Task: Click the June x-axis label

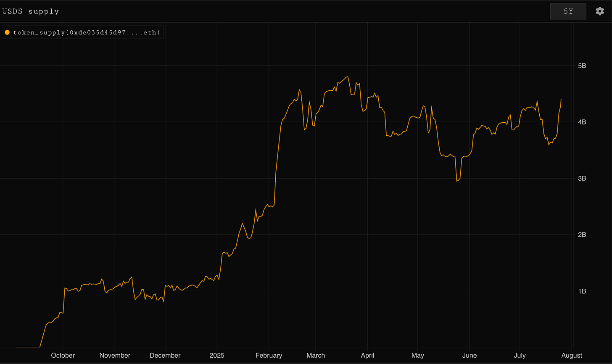Action: pyautogui.click(x=470, y=356)
